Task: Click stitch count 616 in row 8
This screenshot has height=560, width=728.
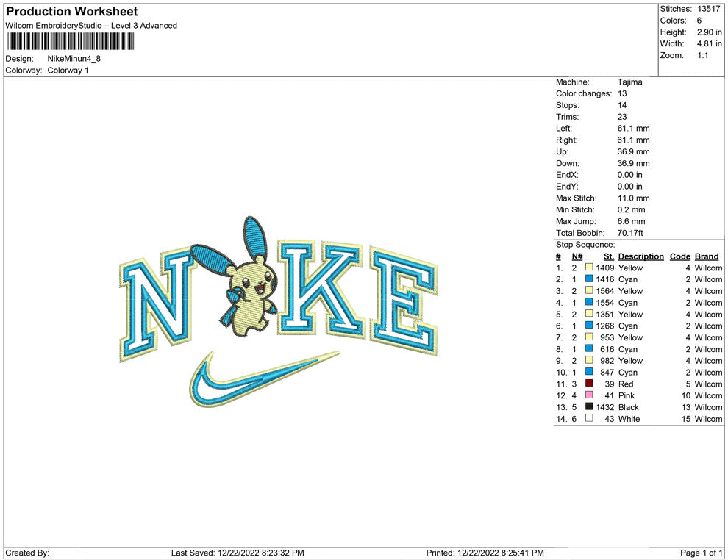Action: coord(607,349)
